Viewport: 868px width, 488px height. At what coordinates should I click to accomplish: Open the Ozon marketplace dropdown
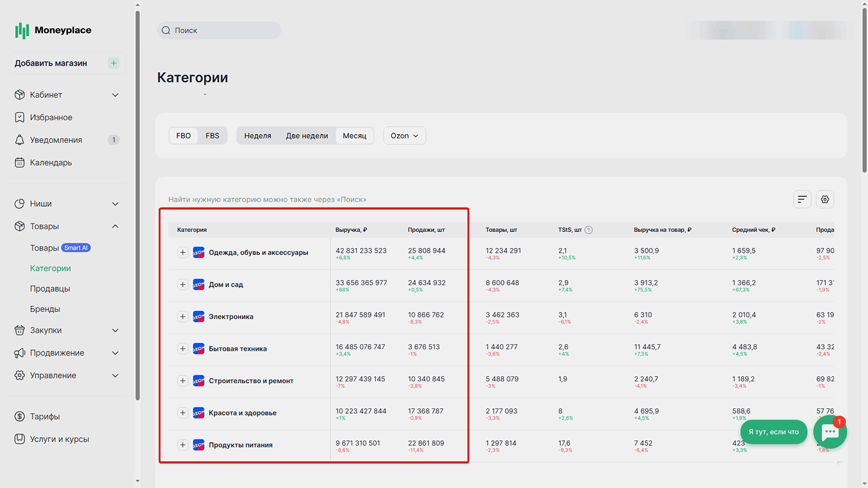click(404, 136)
